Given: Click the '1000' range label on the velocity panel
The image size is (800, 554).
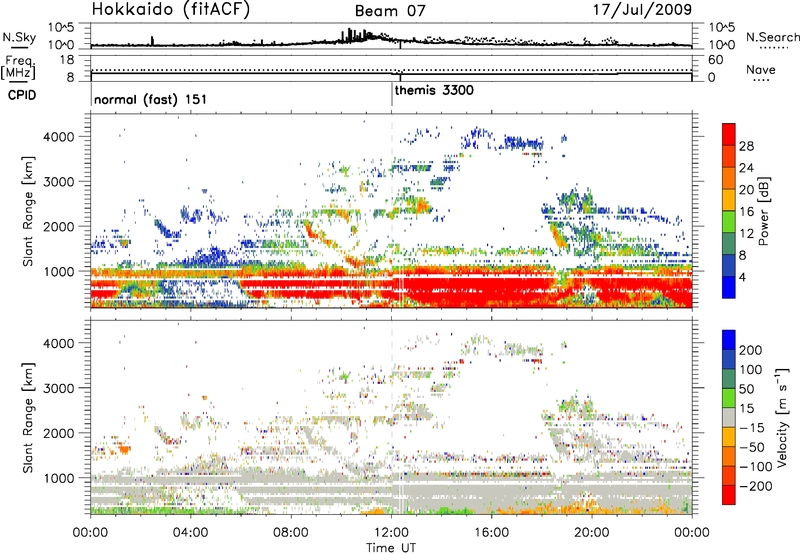Looking at the screenshot, I should [59, 478].
